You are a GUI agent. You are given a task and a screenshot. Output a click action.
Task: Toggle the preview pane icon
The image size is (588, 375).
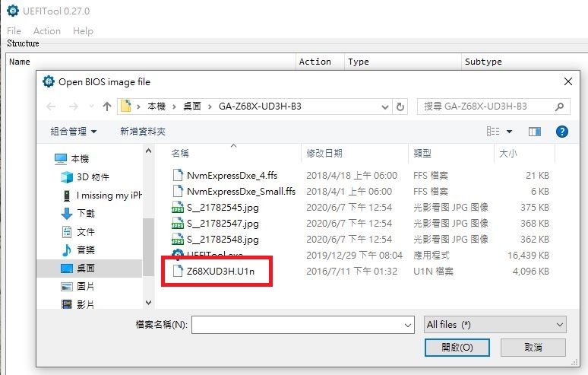[534, 132]
